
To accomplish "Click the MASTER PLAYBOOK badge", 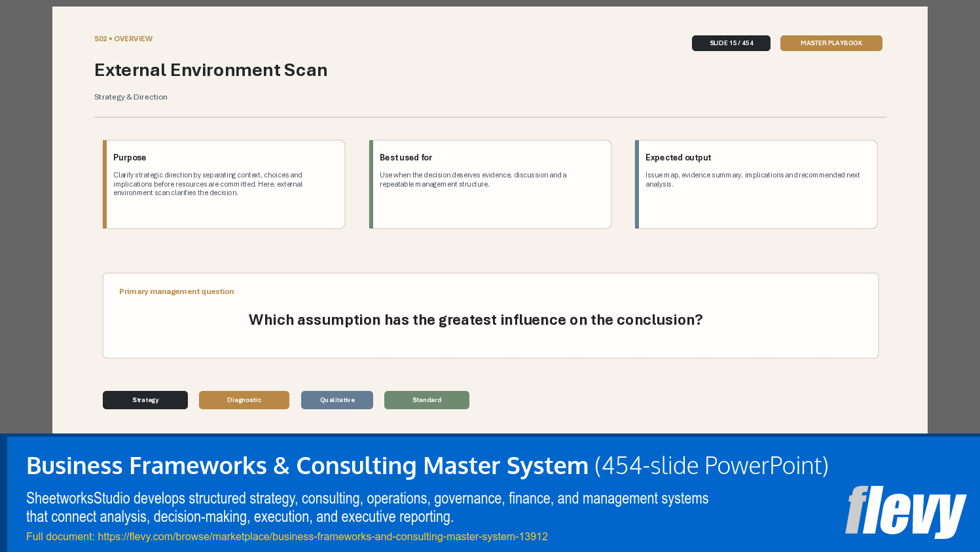I will tap(831, 43).
